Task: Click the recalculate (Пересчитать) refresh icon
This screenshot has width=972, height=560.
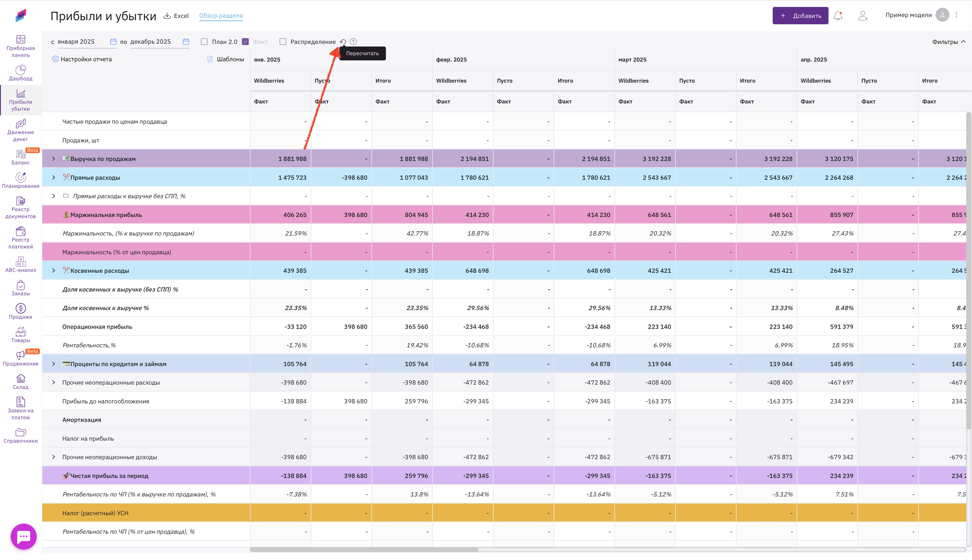Action: coord(343,42)
